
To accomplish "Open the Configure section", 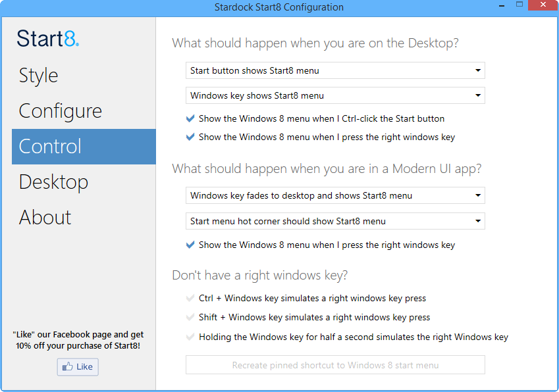I will pyautogui.click(x=61, y=111).
